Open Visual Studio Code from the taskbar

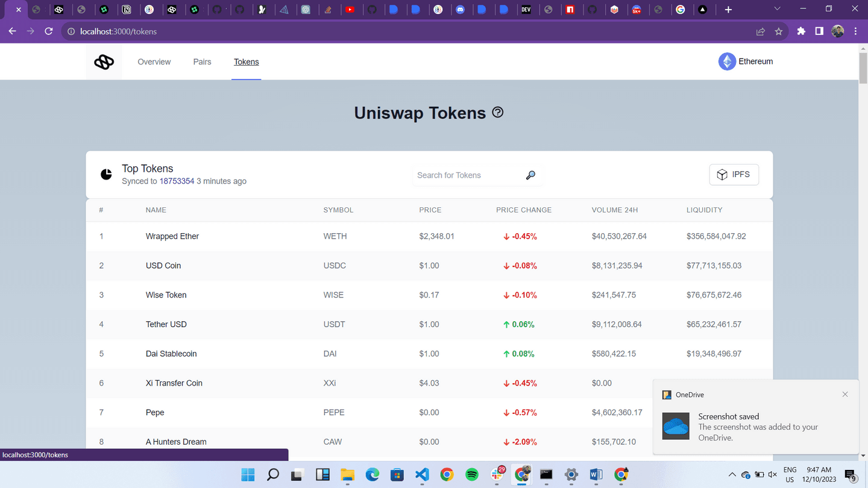coord(422,475)
